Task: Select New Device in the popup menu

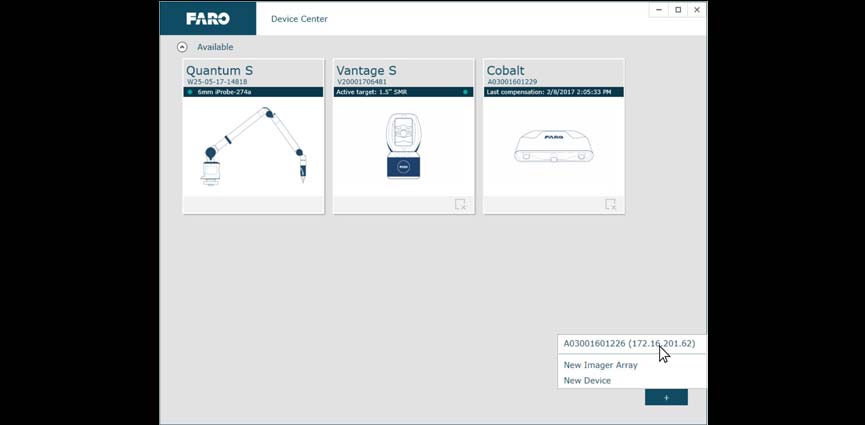Action: click(x=587, y=380)
